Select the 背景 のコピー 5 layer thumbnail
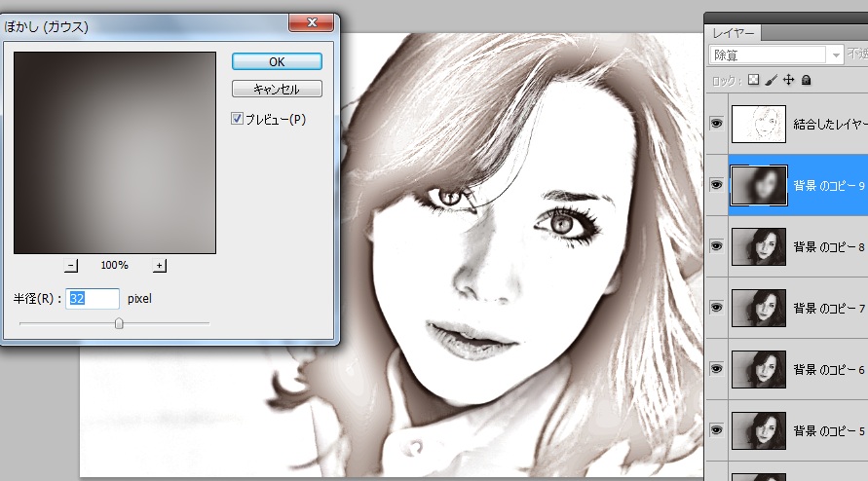The width and height of the screenshot is (868, 481). tap(759, 430)
